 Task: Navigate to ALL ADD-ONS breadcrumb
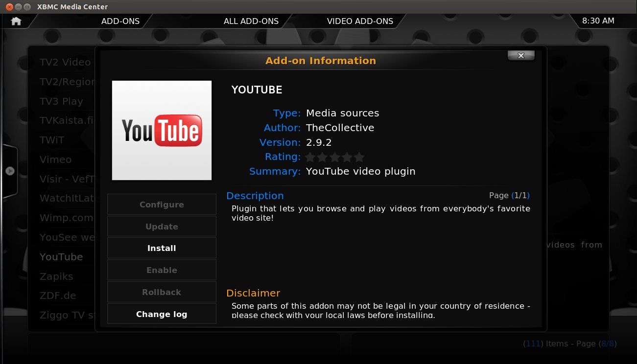251,21
